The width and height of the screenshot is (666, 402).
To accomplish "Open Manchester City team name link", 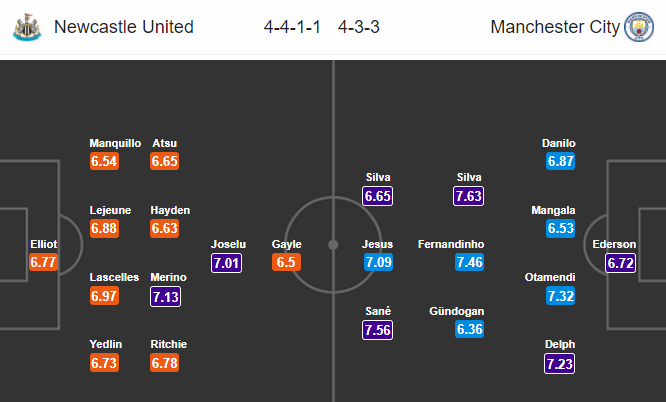I will (555, 27).
